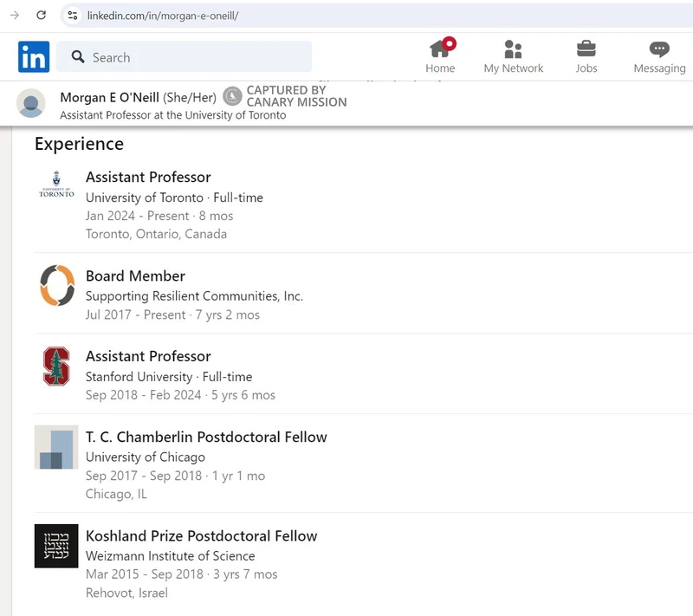Viewport: 693px width, 616px height.
Task: Select the linkedin.com address bar
Action: point(156,15)
